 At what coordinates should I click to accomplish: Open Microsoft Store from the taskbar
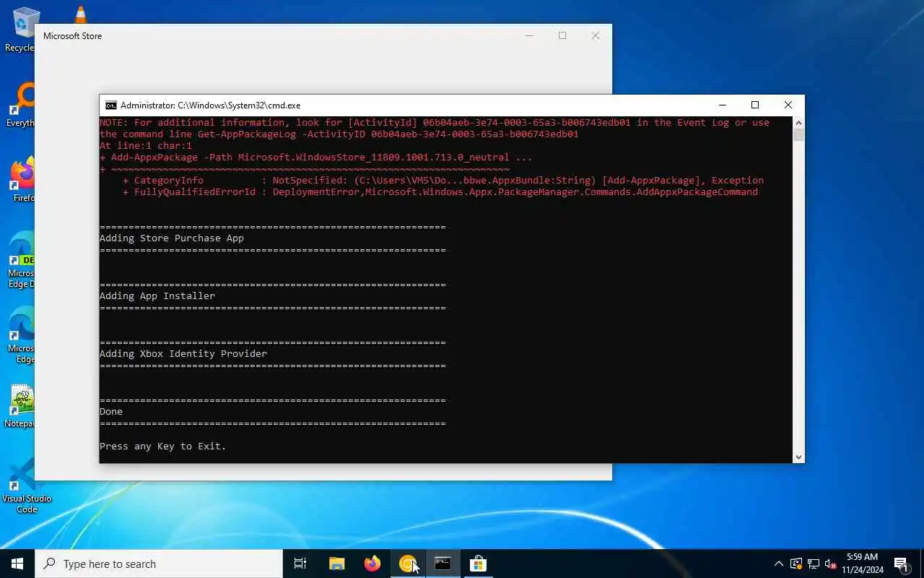[478, 564]
